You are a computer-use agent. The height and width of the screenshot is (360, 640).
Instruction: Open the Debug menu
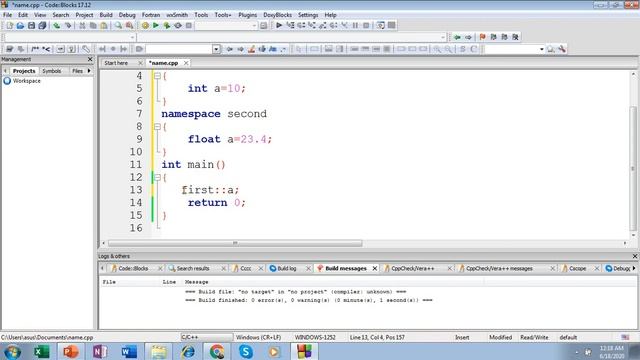127,15
